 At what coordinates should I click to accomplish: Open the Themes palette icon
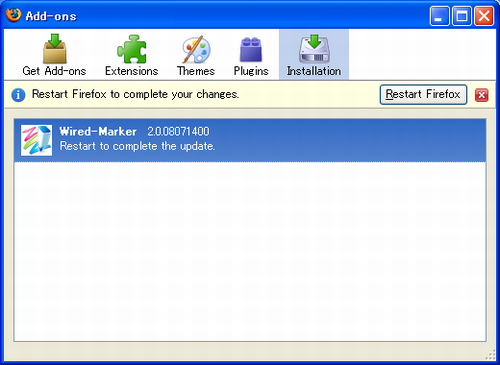tap(196, 49)
